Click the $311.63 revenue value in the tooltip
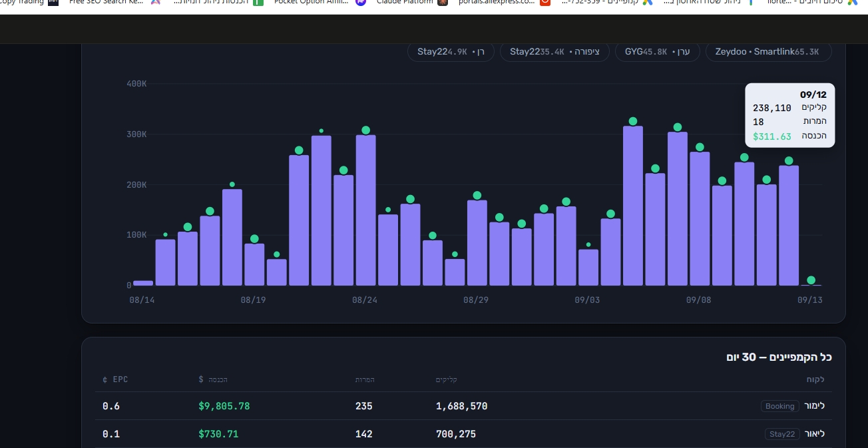868x448 pixels. click(772, 136)
